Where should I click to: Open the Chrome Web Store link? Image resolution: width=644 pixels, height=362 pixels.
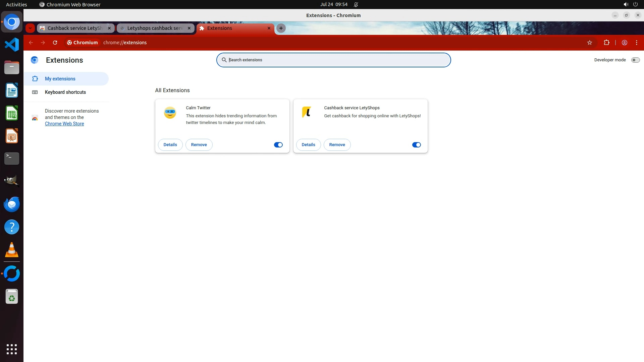64,124
